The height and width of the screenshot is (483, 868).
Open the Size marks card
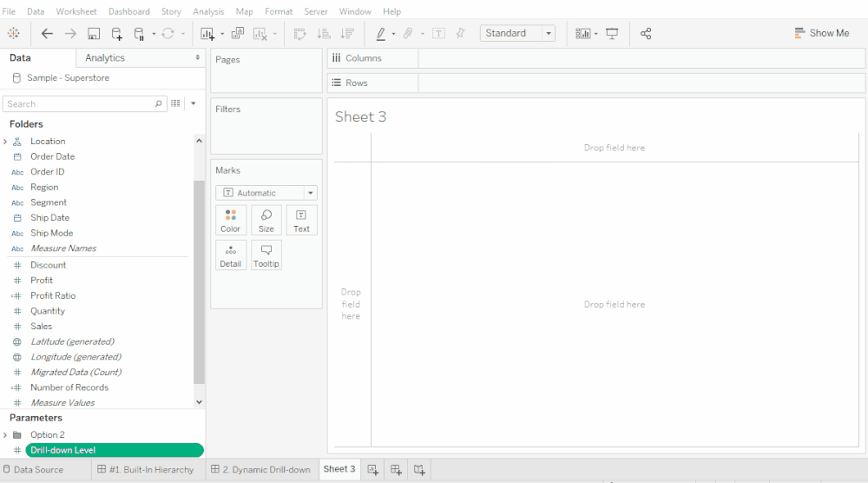coord(266,221)
